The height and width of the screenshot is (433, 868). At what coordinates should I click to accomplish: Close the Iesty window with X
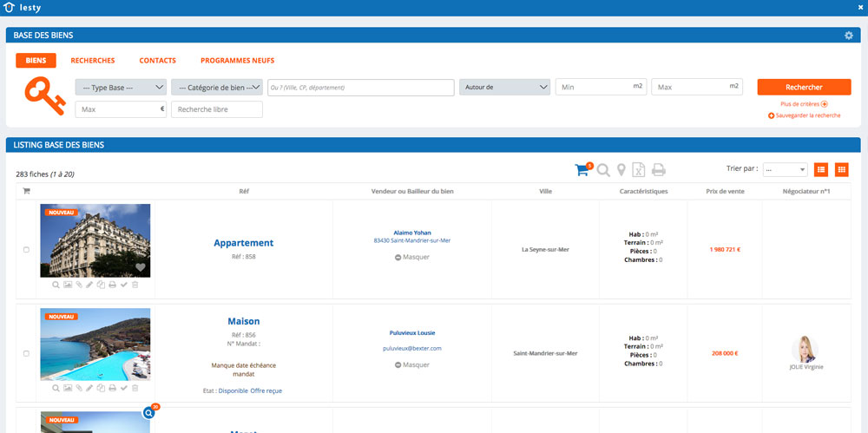tap(860, 8)
